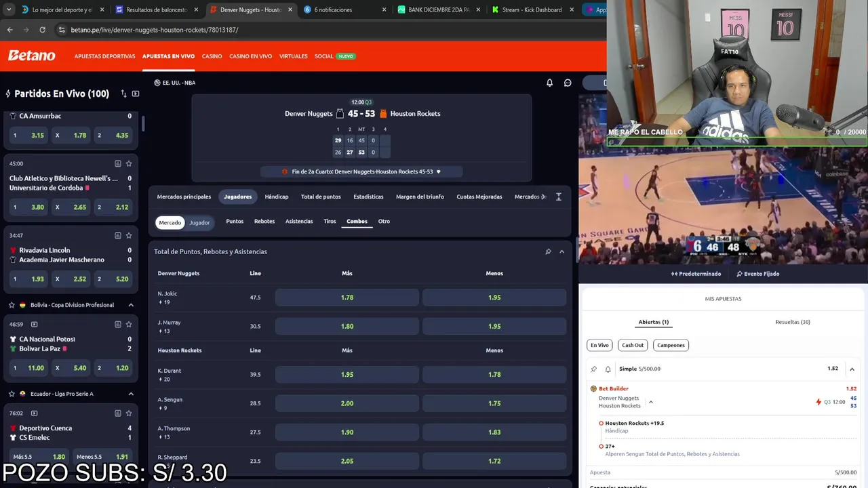Click the pin icon on the Simple bet
Screen dimensions: 868x488
594,369
